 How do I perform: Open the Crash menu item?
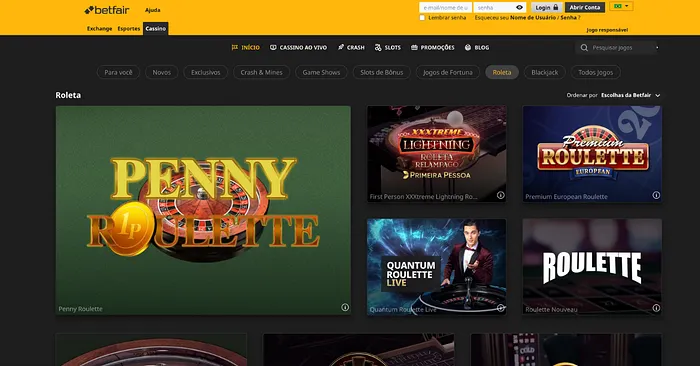click(x=351, y=47)
